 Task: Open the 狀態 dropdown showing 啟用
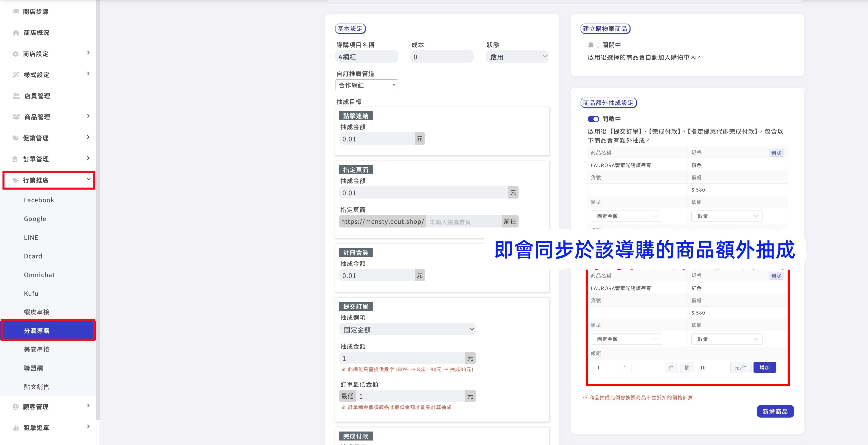[517, 57]
